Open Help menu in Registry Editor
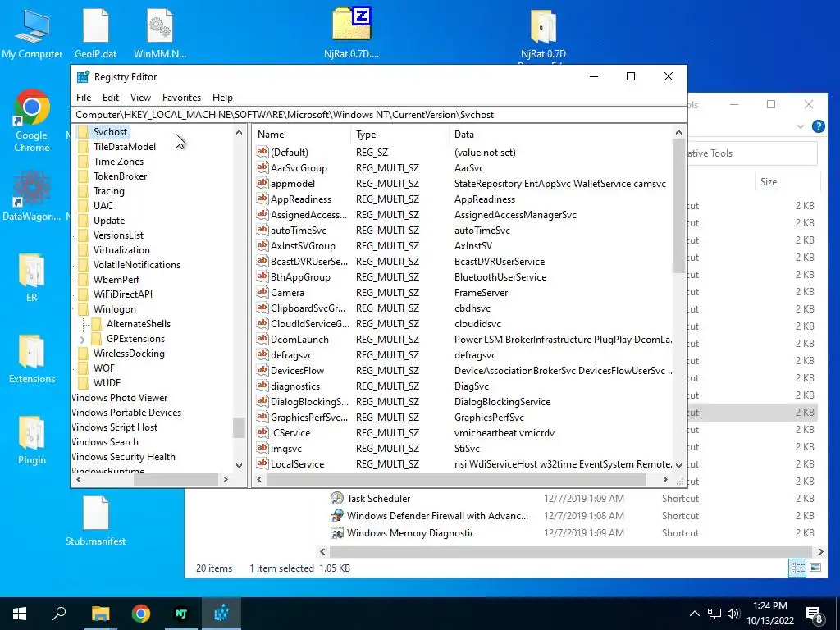Screen dimensions: 840x630 (x=222, y=98)
